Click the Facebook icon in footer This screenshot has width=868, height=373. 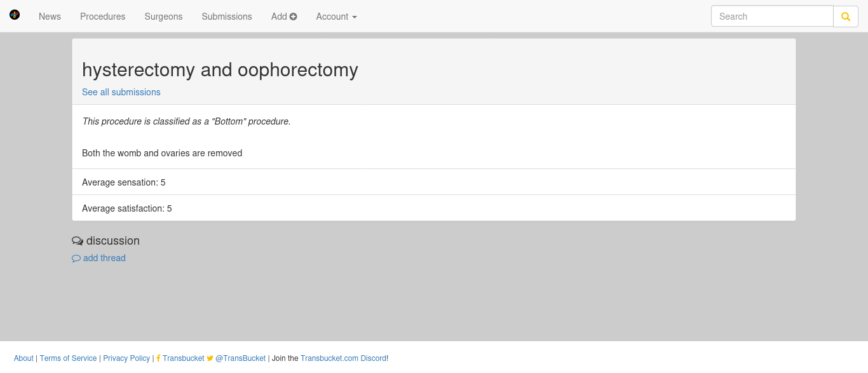click(x=158, y=358)
